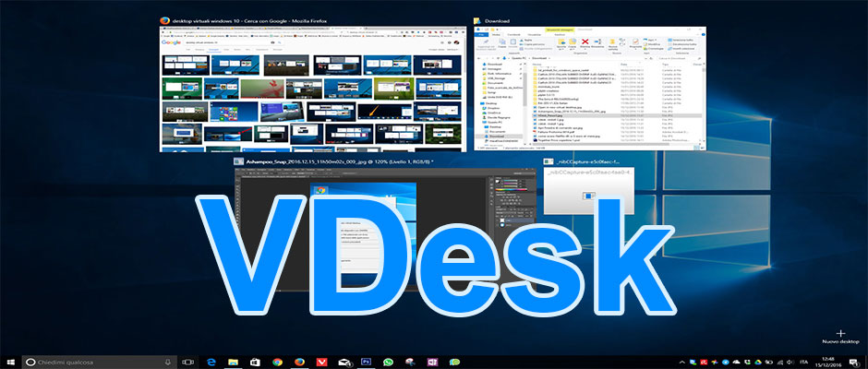Click 'Seleziona tutto' in Explorer ribbon
868x369 pixels.
pyautogui.click(x=681, y=40)
